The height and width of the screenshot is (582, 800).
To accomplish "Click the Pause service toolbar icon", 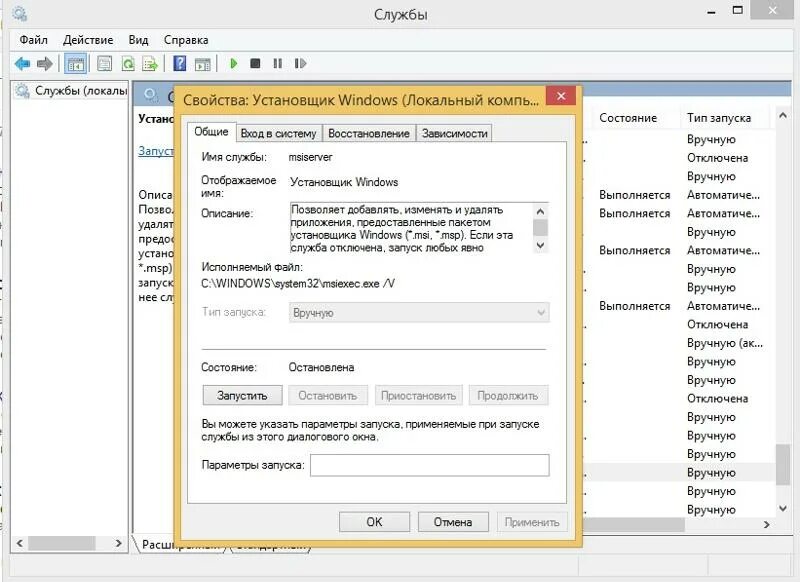I will coord(278,63).
